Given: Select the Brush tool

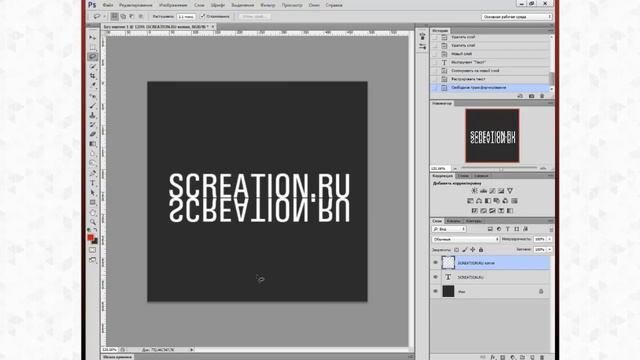Looking at the screenshot, I should [x=93, y=106].
